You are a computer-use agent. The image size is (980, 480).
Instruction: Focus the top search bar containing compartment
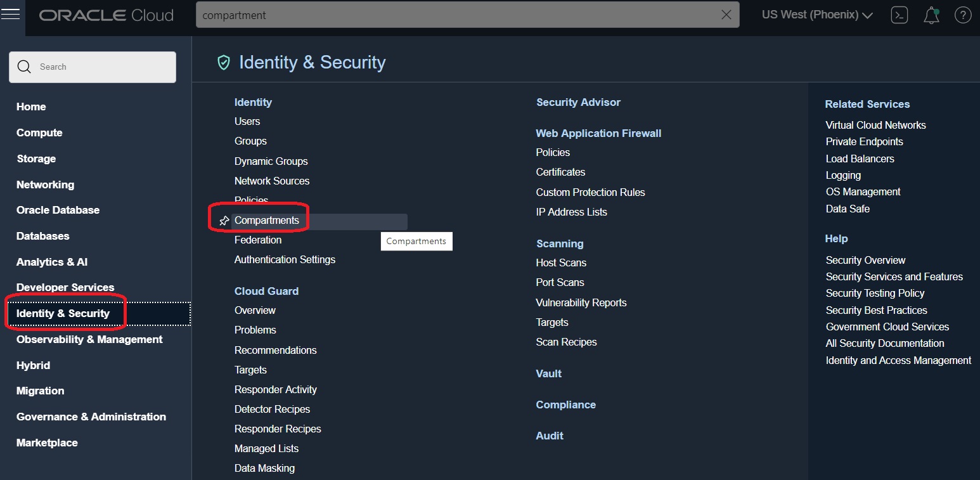467,15
